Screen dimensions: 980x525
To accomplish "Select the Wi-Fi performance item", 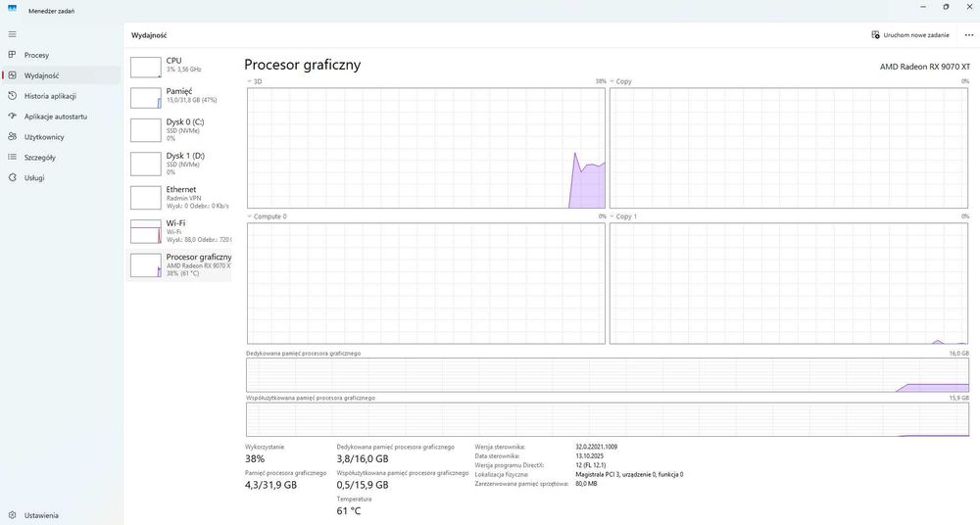I will [178, 230].
